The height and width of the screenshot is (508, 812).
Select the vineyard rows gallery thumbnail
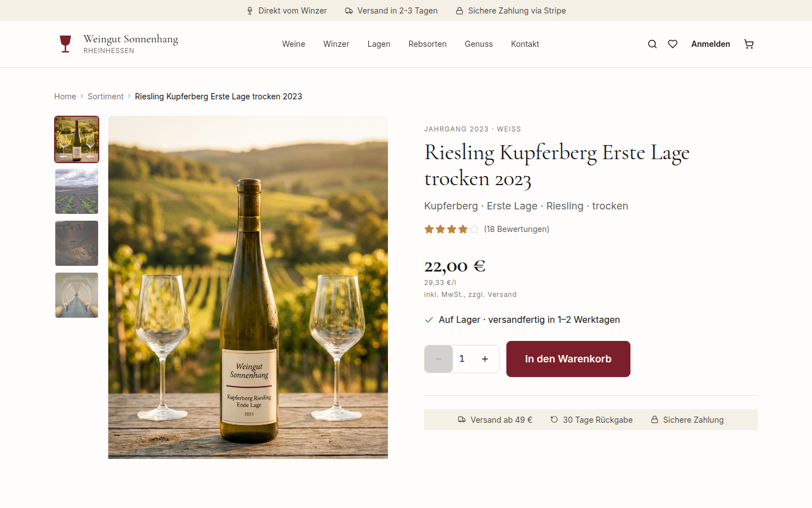(76, 191)
